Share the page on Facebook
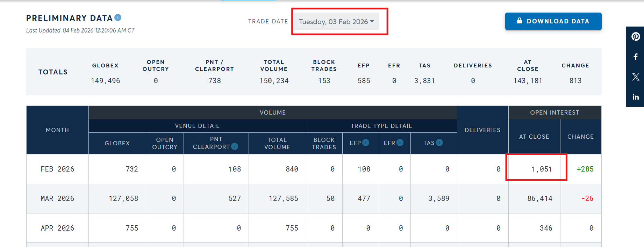 (x=636, y=57)
